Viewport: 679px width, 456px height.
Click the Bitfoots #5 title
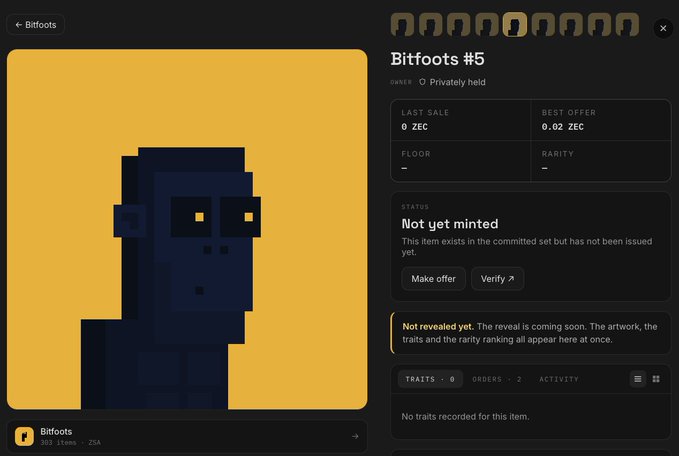click(437, 59)
